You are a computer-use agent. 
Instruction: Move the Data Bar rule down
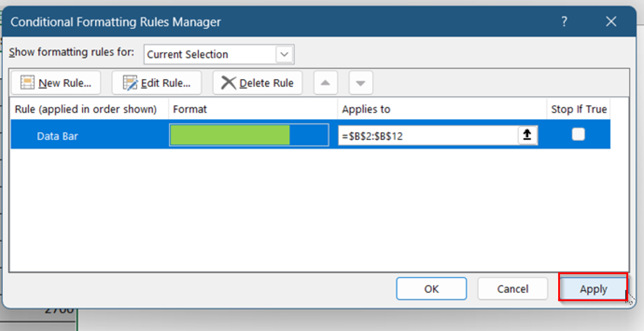361,83
